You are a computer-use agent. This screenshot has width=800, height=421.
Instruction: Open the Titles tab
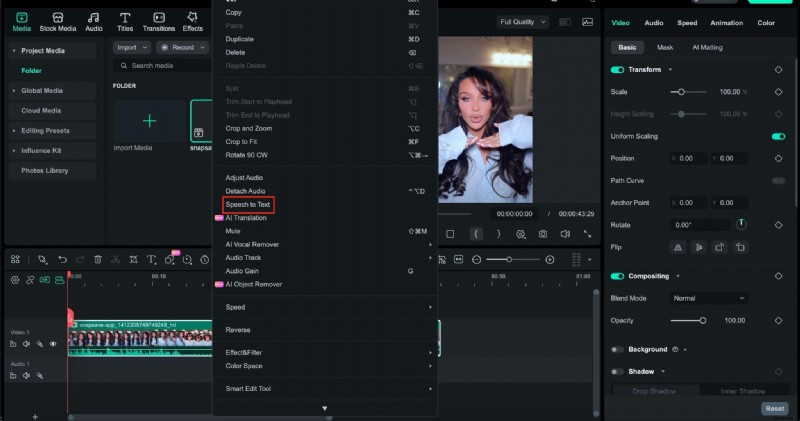pyautogui.click(x=125, y=22)
